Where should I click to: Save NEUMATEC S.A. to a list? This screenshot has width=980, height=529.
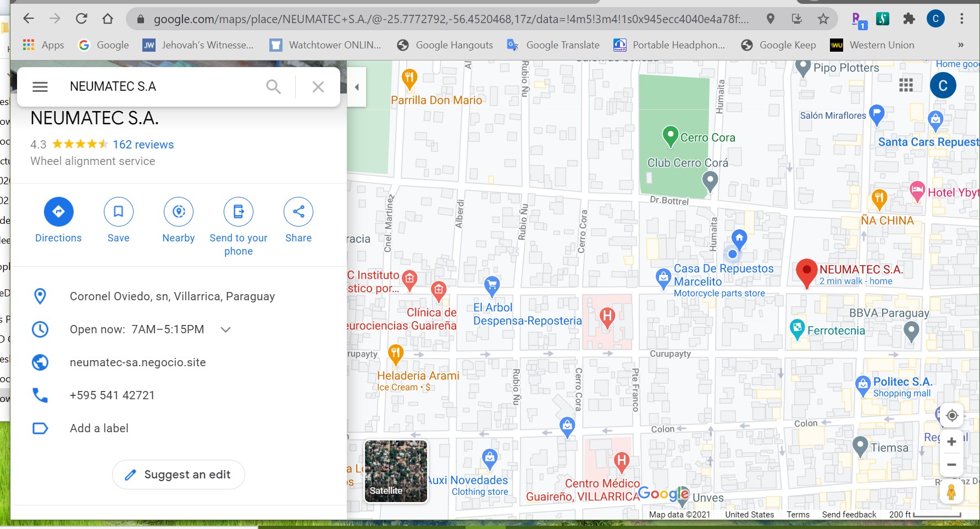pos(119,221)
